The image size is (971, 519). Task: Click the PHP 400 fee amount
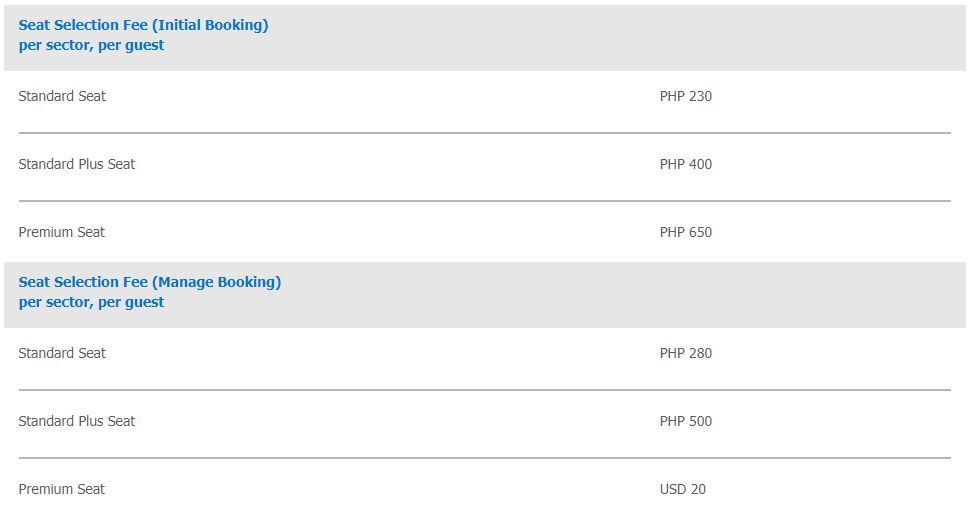tap(686, 164)
